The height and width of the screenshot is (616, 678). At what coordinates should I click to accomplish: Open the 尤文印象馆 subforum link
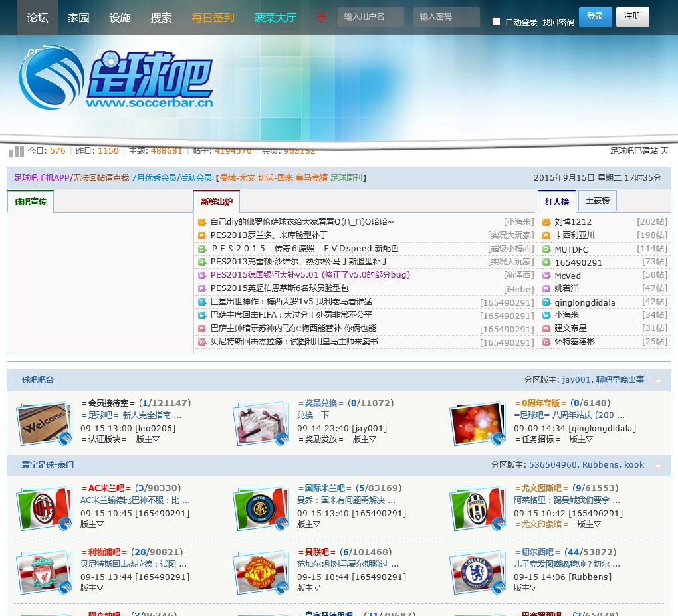(541, 524)
